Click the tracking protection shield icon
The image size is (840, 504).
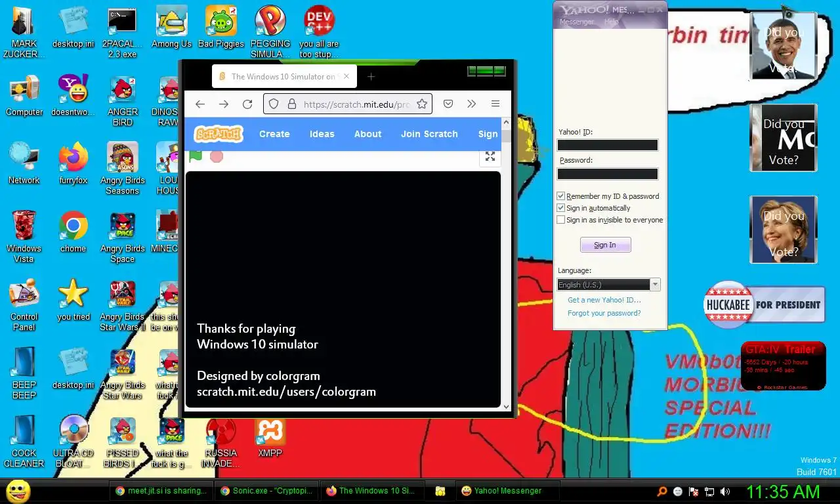pyautogui.click(x=274, y=104)
